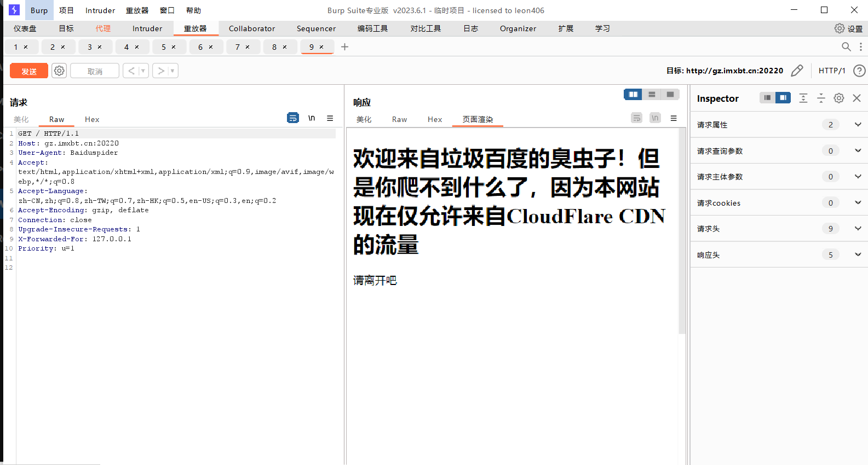Switch to the 仪表盘 dashboard tab

25,28
